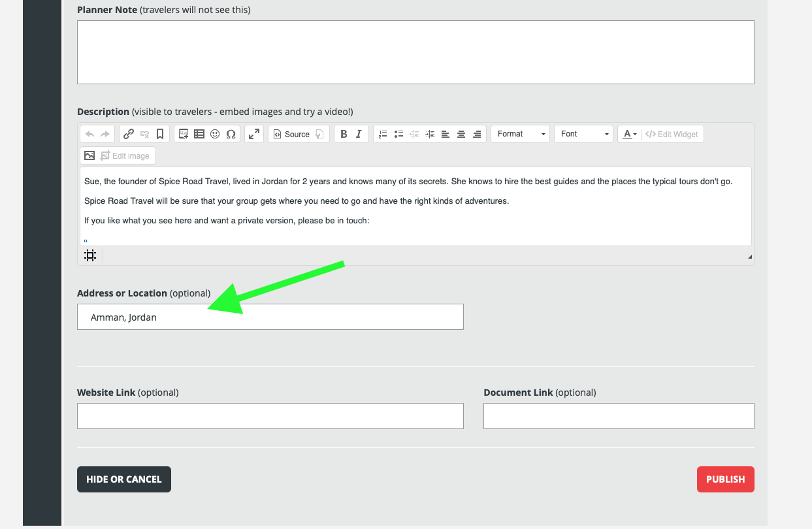The height and width of the screenshot is (529, 812).
Task: Click the Hide or Cancel button
Action: pyautogui.click(x=124, y=479)
